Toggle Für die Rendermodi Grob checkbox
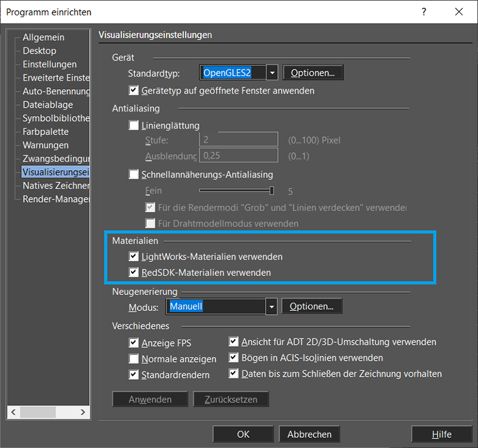 (x=150, y=207)
